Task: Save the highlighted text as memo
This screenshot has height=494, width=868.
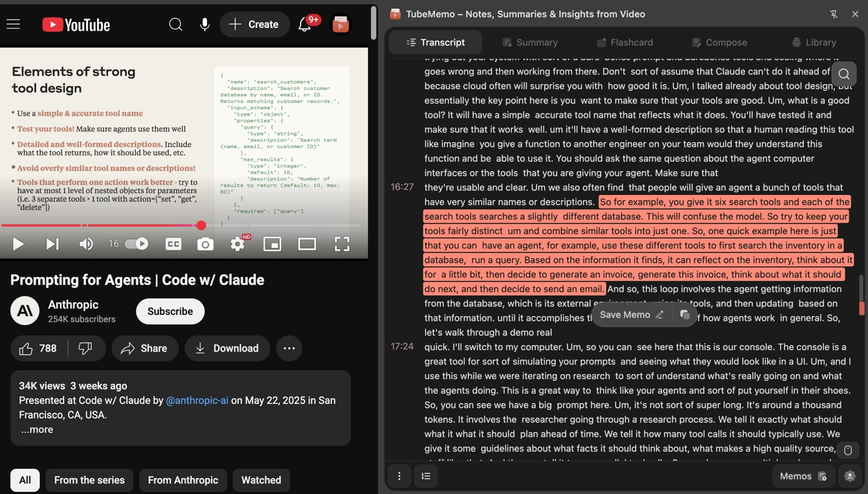Action: point(632,315)
